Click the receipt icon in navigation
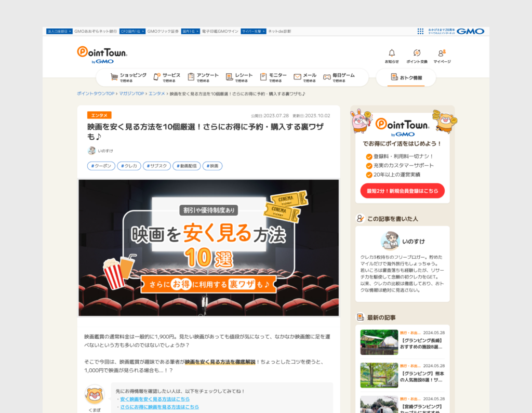Screen dimensions: 532x413 (229, 77)
